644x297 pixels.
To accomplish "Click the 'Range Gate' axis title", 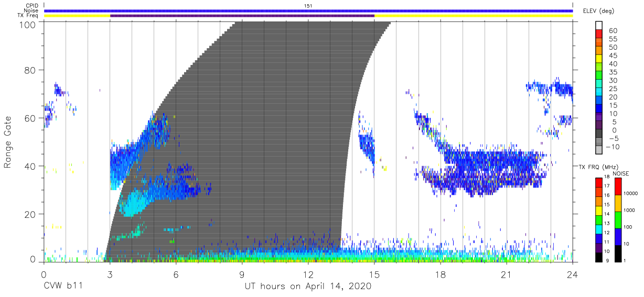I will [8, 142].
